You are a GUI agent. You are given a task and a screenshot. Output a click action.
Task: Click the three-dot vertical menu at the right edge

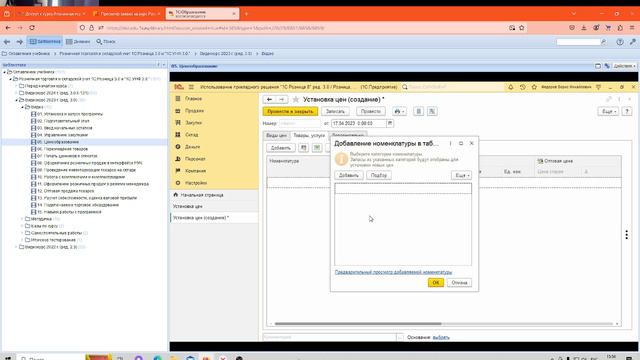[x=627, y=235]
